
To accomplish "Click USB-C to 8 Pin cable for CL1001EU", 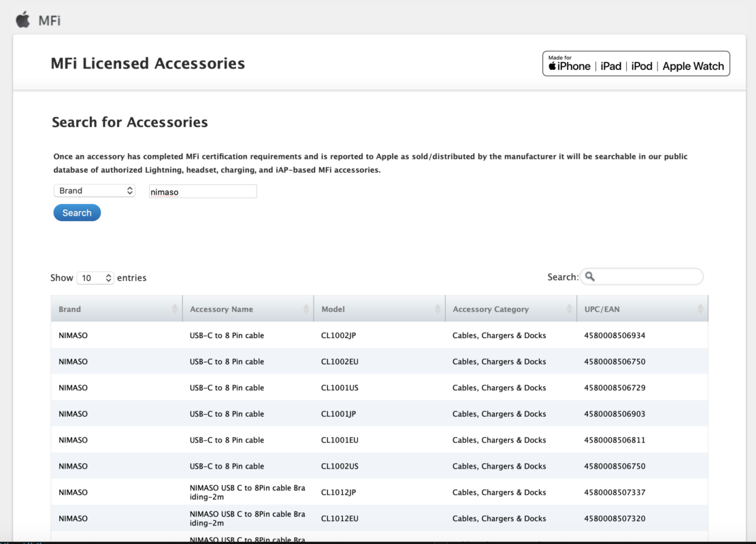I will pyautogui.click(x=227, y=440).
